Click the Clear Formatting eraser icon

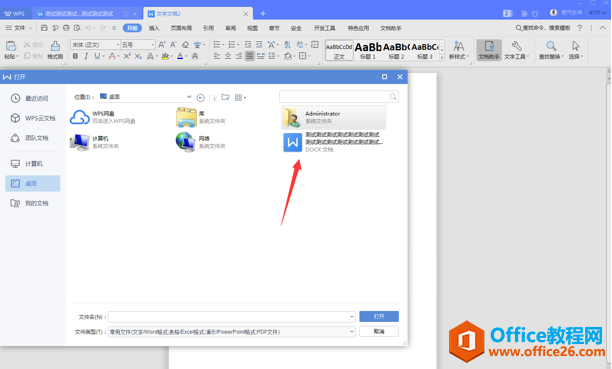pyautogui.click(x=185, y=45)
